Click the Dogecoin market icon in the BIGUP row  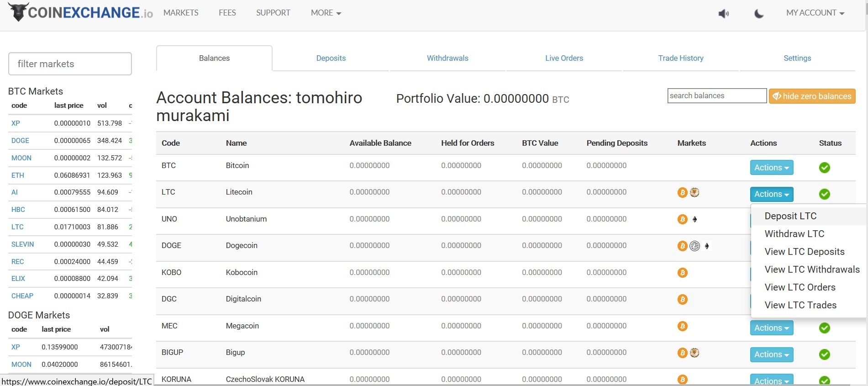coord(694,353)
